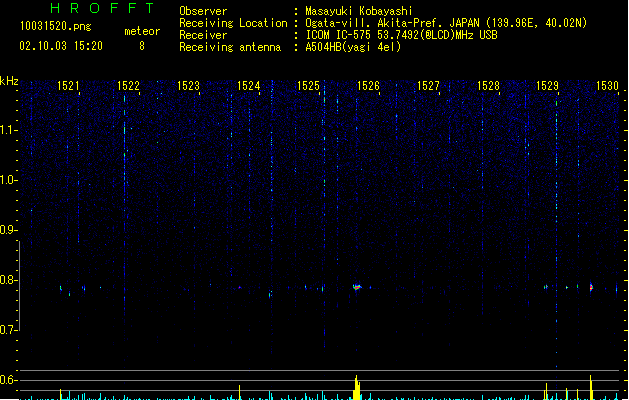Click the Observer label
Viewport: 629px width, 400px height.
[x=203, y=11]
